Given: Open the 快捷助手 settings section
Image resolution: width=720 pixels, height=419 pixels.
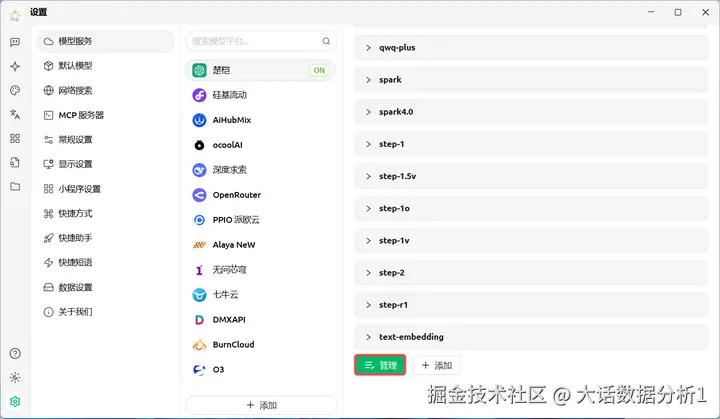Looking at the screenshot, I should [105, 238].
